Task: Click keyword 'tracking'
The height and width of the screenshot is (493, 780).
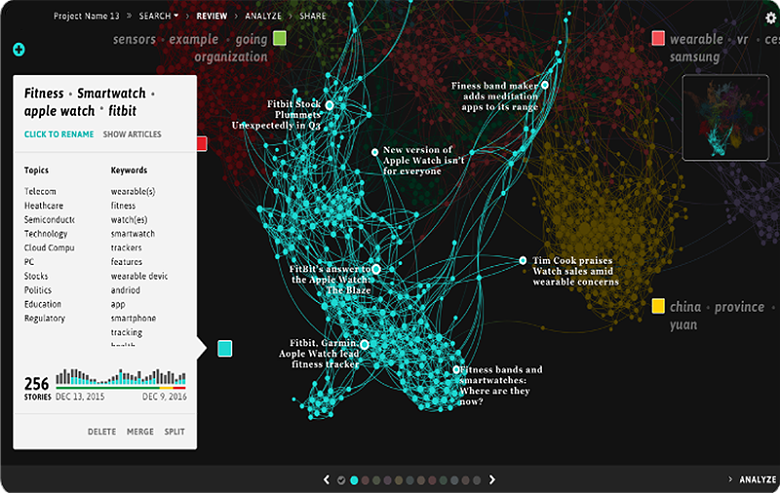Action: tap(126, 332)
